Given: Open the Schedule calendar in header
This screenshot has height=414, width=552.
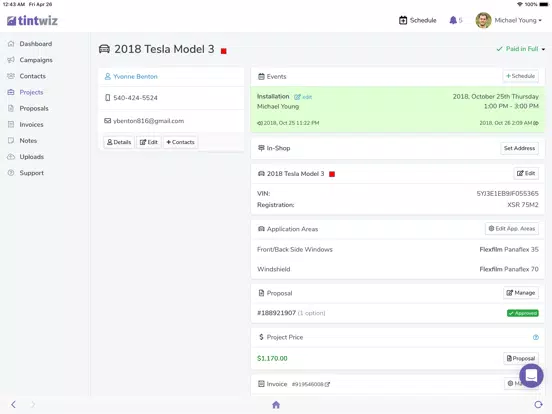Looking at the screenshot, I should click(x=418, y=20).
